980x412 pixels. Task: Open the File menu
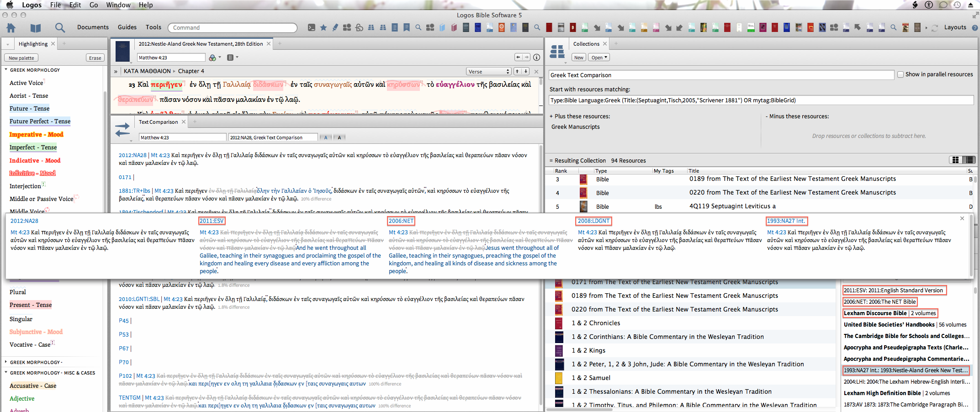(55, 5)
